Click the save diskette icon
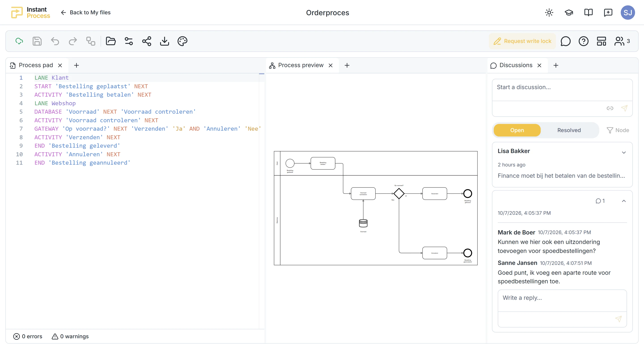Image resolution: width=644 pixels, height=349 pixels. 37,41
